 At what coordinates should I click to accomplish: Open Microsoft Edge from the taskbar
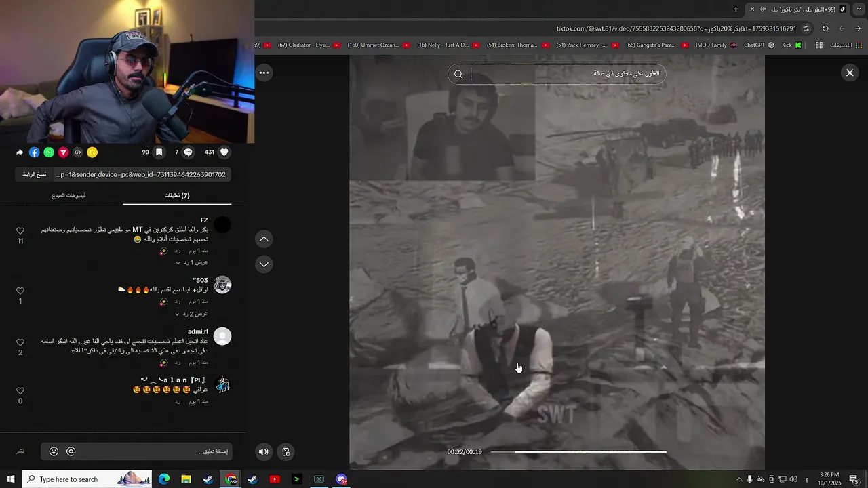[x=164, y=479]
